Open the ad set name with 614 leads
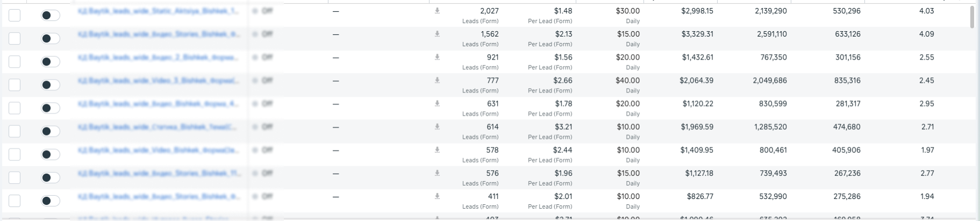This screenshot has height=221, width=980. (158, 127)
